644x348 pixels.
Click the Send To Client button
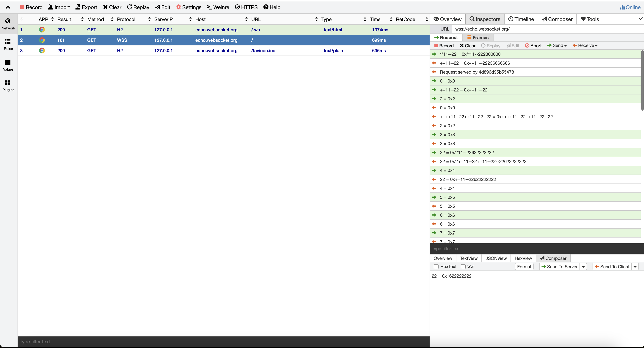point(612,267)
